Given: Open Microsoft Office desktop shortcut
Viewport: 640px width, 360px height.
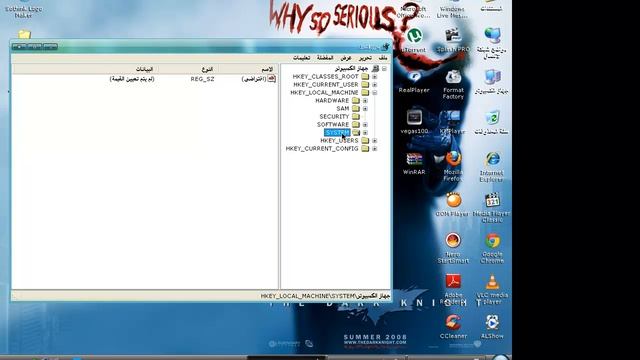Looking at the screenshot, I should point(413,9).
